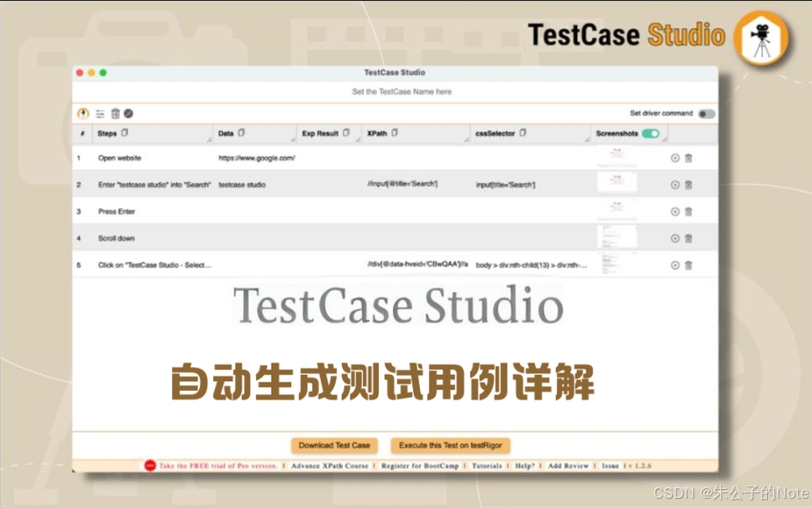Copy the Steps column with its copy icon

pyautogui.click(x=125, y=133)
